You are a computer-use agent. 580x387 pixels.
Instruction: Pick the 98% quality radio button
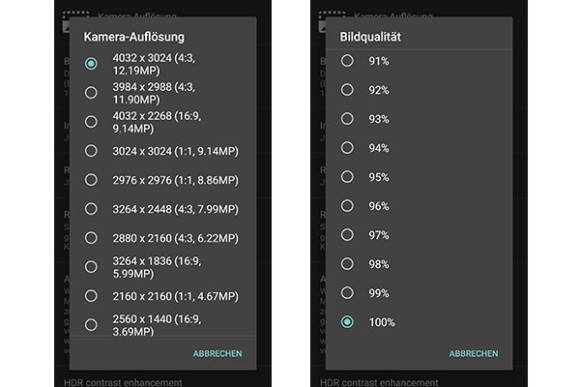tap(419, 264)
